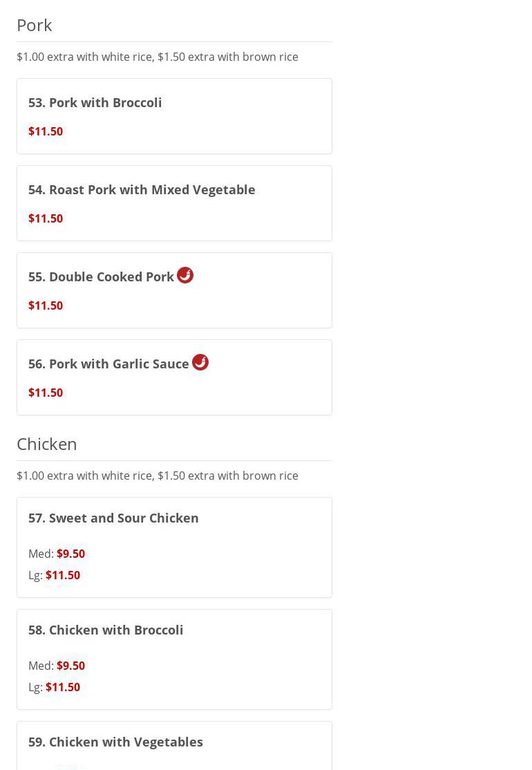Click $11.50 price of Pork with Broccoli
The height and width of the screenshot is (770, 532).
point(46,131)
